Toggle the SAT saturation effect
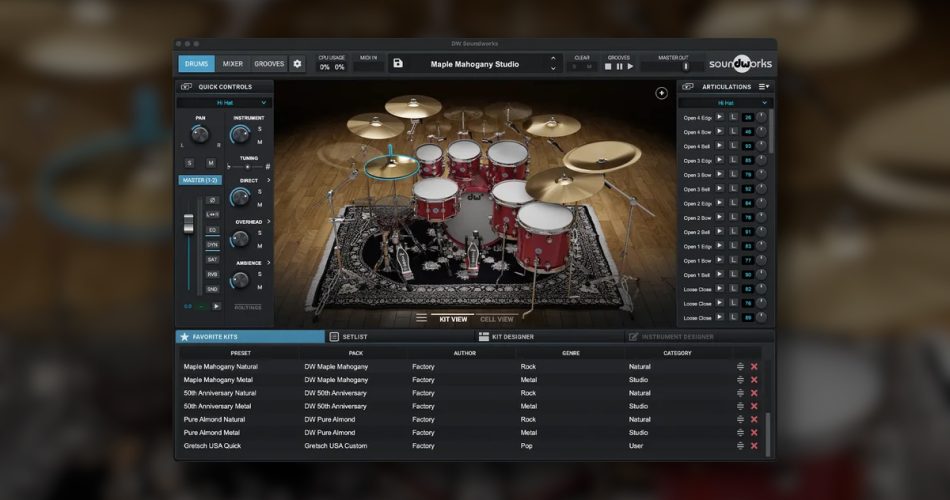Viewport: 950px width, 500px height. click(x=212, y=259)
